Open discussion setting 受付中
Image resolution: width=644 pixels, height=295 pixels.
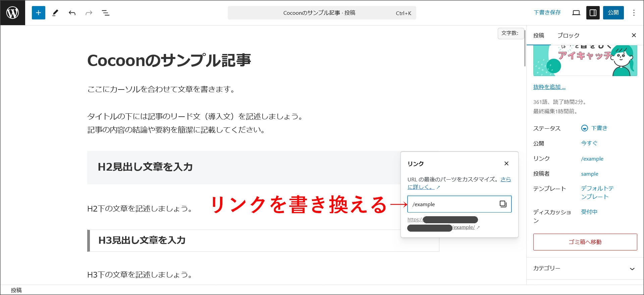(x=589, y=212)
